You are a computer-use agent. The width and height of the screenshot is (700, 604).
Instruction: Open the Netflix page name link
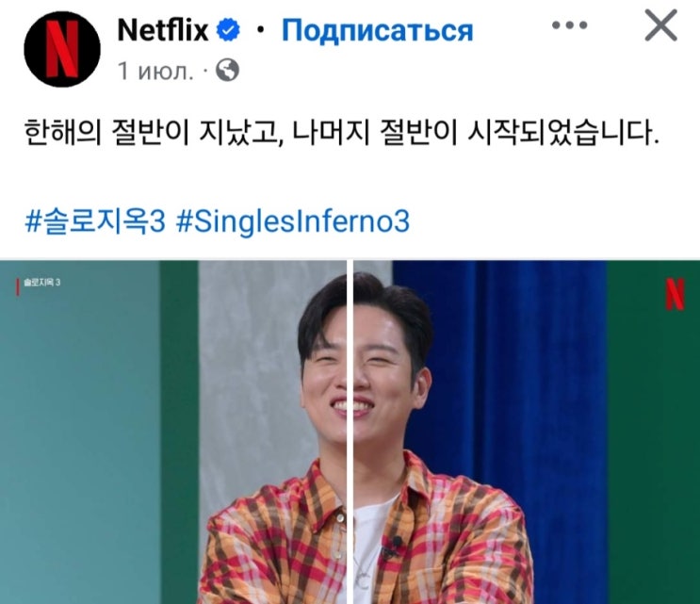(x=163, y=30)
